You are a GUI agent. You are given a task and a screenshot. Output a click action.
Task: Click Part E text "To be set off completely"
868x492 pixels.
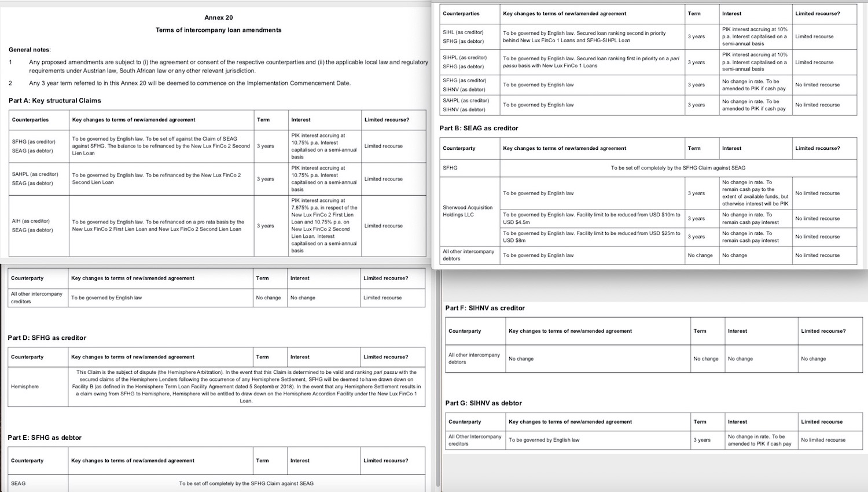247,483
